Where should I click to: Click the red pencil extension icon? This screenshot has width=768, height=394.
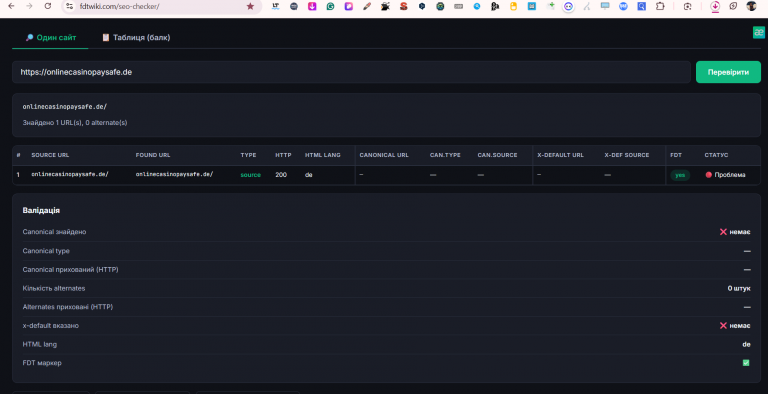[x=367, y=6]
